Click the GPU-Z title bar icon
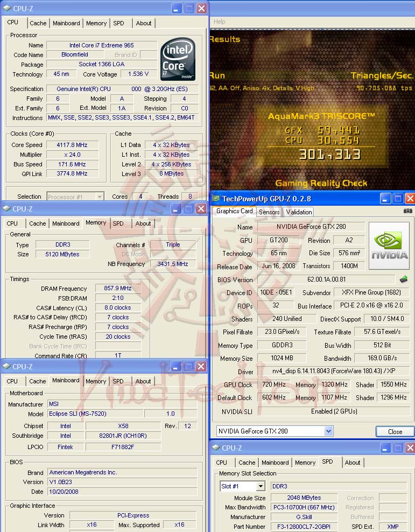Screen dimensions: 415x532 215,199
